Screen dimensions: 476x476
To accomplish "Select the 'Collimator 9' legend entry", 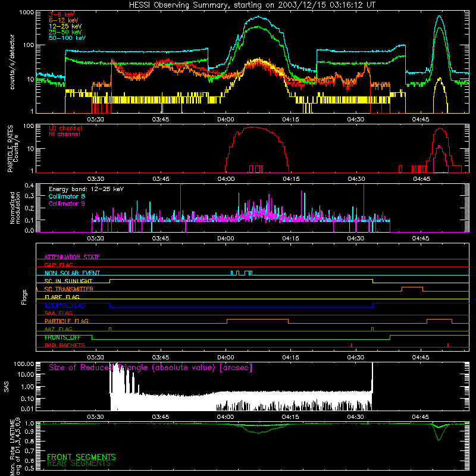I will tap(67, 203).
